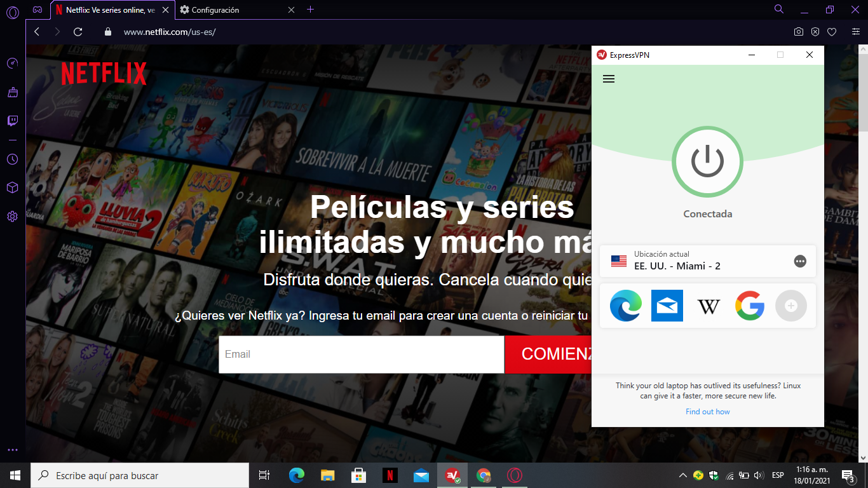
Task: Click the red COMIENZA button
Action: [x=548, y=355]
